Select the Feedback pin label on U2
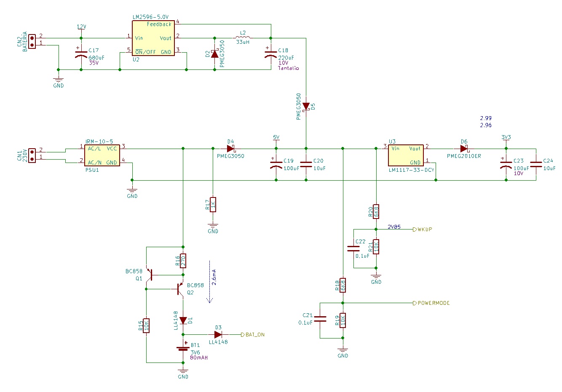This screenshot has height=392, width=562. (159, 24)
